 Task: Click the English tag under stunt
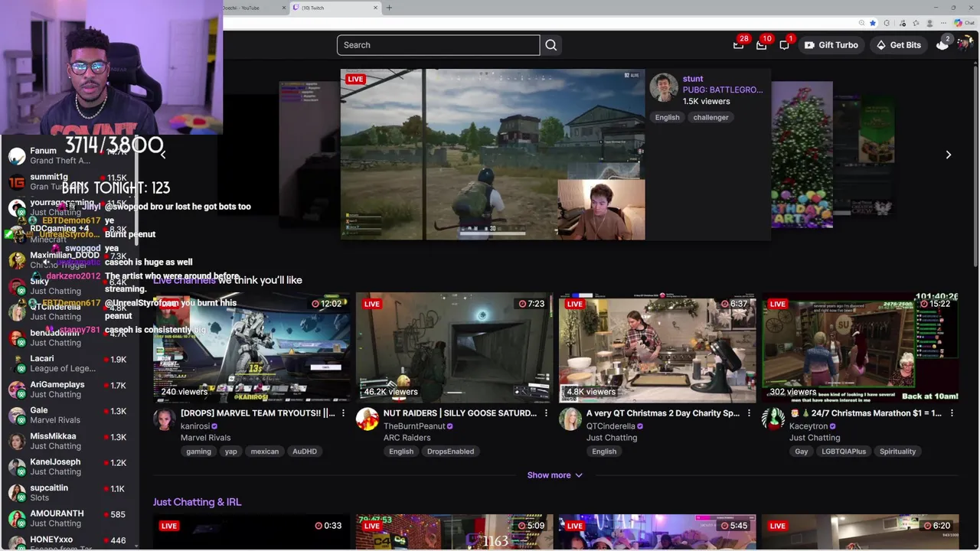667,117
